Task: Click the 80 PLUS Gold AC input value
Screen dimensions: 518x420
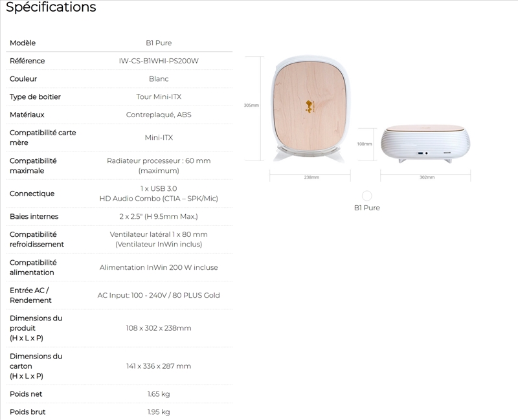Action: (x=159, y=295)
